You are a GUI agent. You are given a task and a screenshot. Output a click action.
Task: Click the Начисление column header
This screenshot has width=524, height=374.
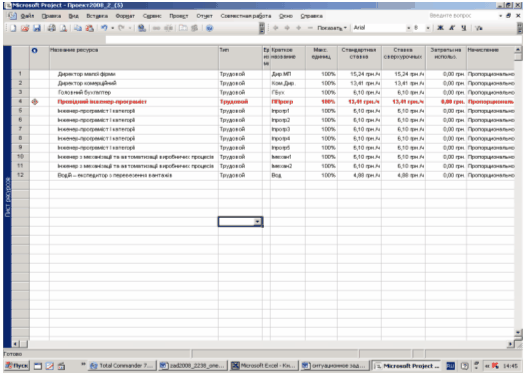tap(490, 58)
